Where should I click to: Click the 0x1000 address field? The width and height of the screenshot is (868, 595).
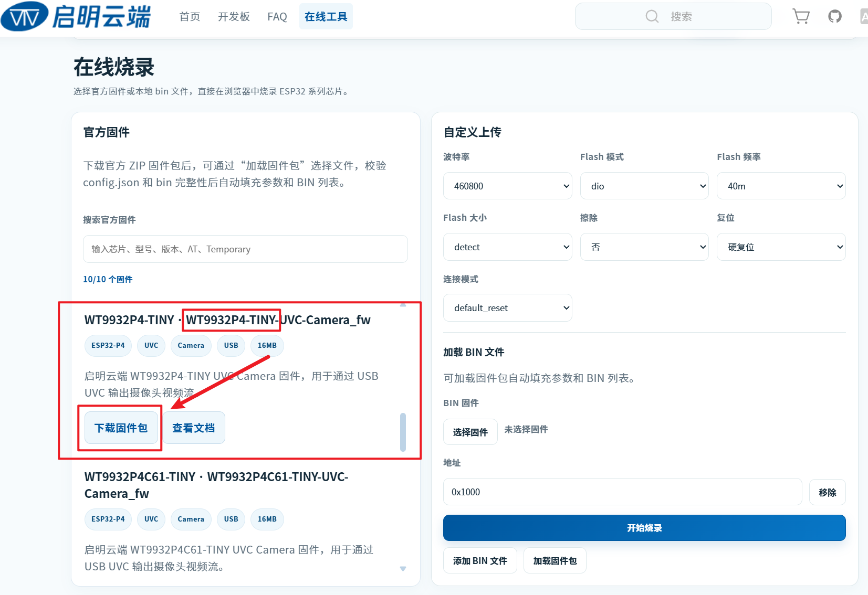coord(622,492)
